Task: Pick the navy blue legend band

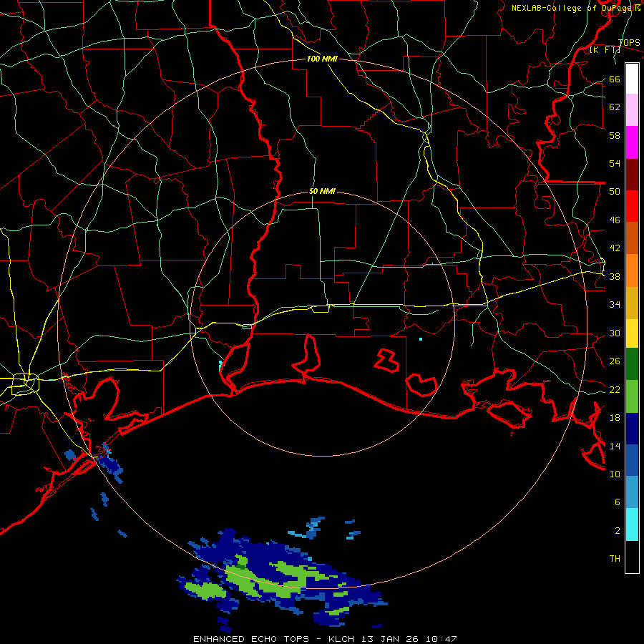Action: tap(632, 429)
